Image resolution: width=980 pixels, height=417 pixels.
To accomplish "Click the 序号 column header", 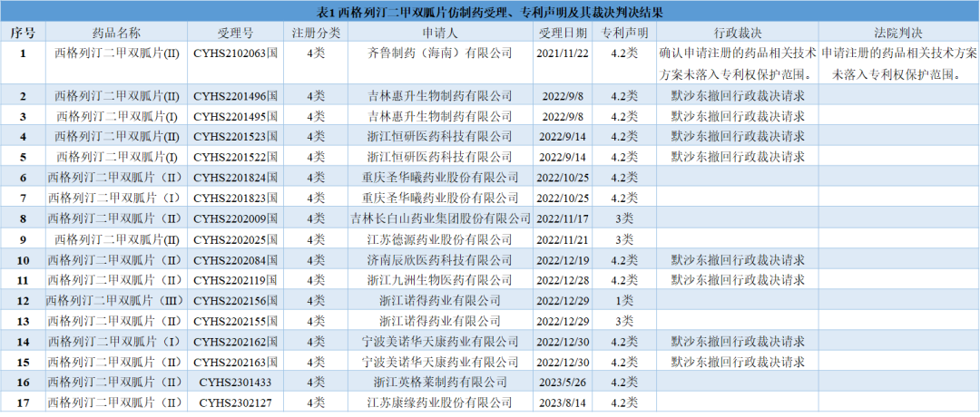I will pyautogui.click(x=23, y=33).
